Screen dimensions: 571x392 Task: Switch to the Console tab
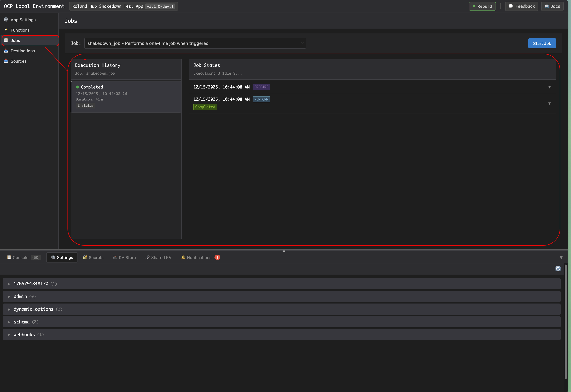pos(21,257)
